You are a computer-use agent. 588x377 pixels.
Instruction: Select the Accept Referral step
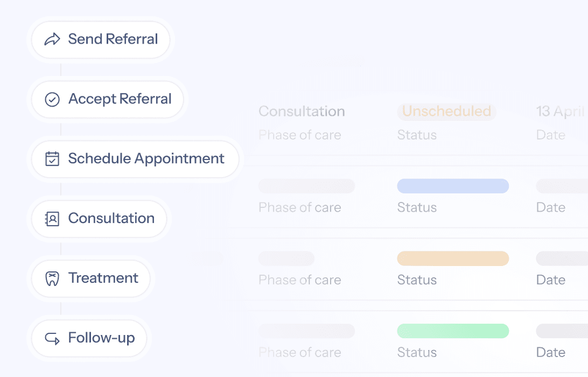point(120,99)
